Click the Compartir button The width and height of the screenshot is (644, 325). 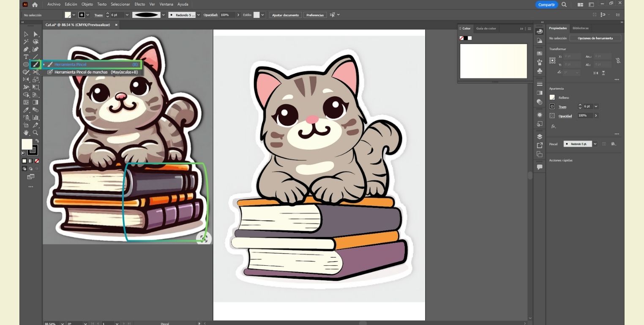click(546, 5)
